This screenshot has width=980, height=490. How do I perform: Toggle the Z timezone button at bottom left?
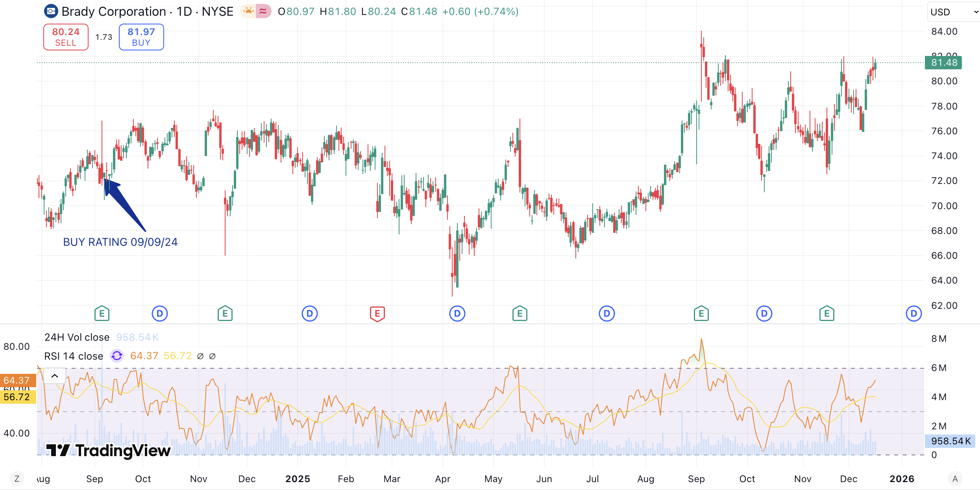(17, 479)
